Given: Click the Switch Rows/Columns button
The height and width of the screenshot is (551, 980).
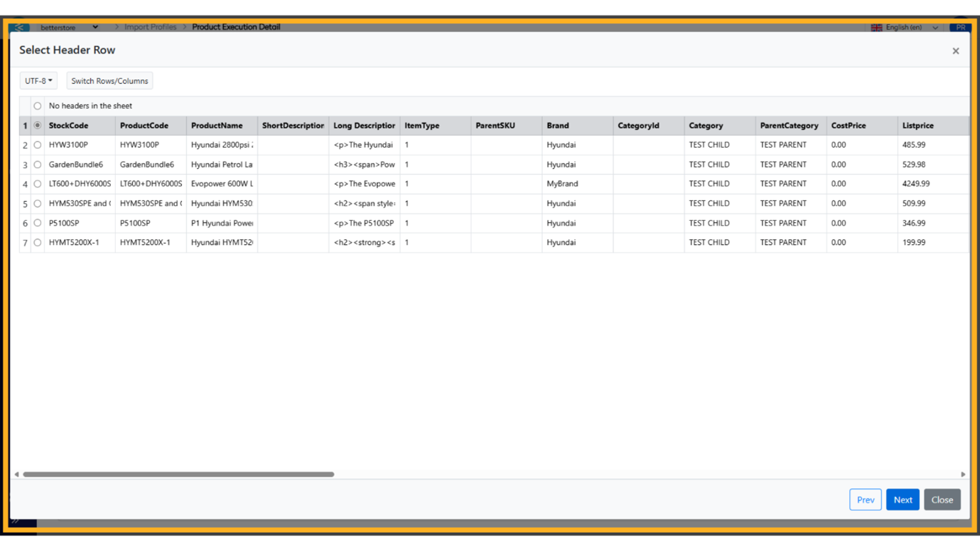Looking at the screenshot, I should pyautogui.click(x=109, y=81).
